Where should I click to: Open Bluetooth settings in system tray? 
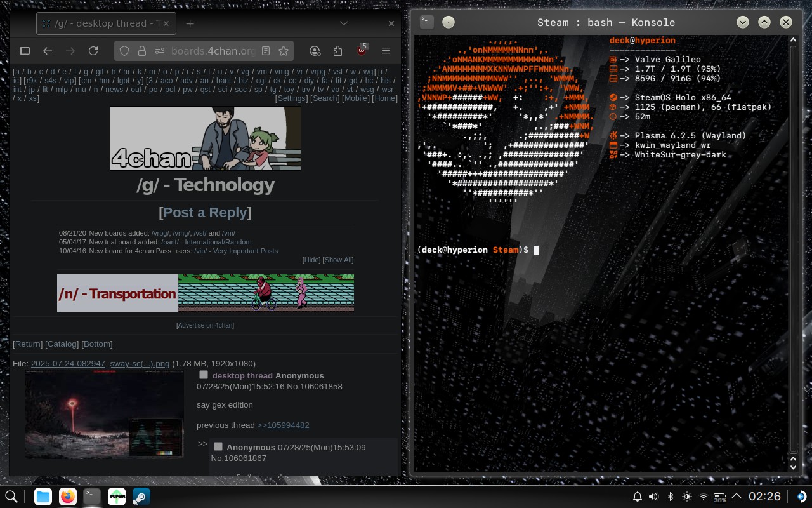point(671,497)
